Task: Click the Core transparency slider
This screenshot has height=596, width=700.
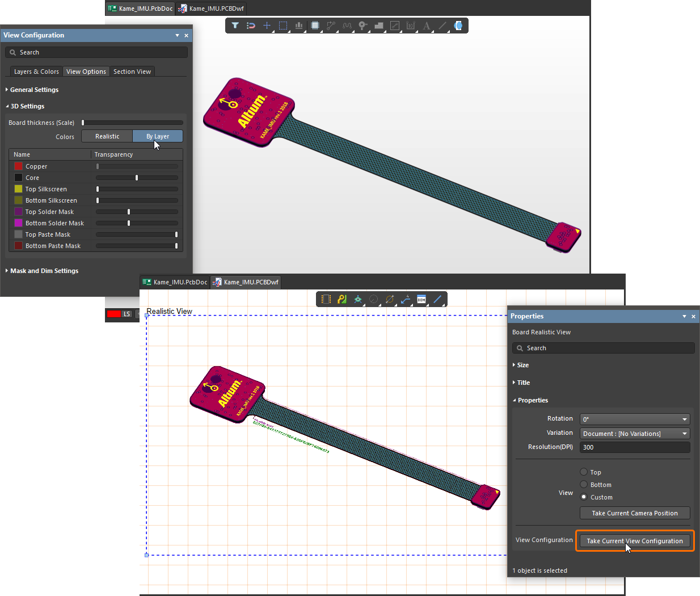Action: pos(137,178)
